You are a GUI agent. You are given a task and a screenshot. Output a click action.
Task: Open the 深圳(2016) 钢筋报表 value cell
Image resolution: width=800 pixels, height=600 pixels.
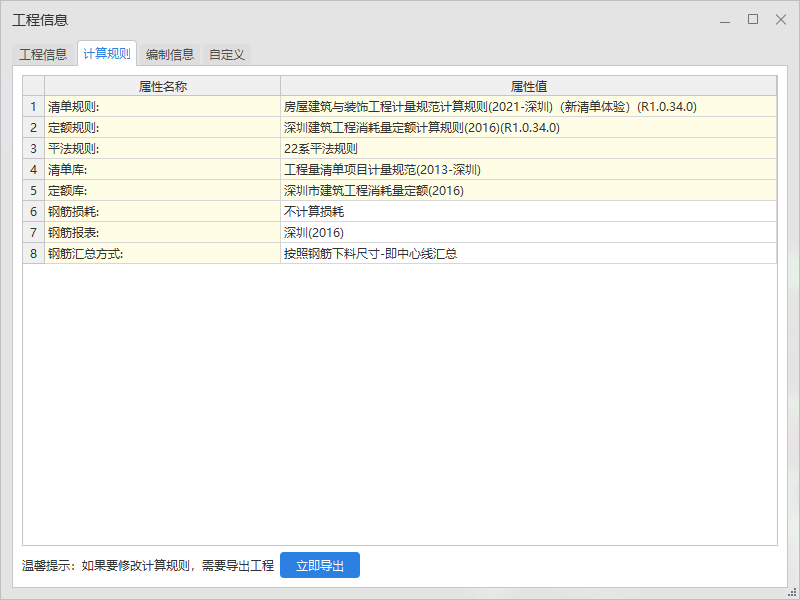tap(529, 232)
